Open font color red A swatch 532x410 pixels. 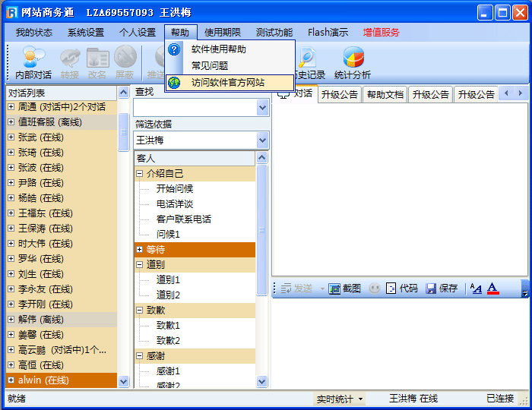tap(492, 289)
